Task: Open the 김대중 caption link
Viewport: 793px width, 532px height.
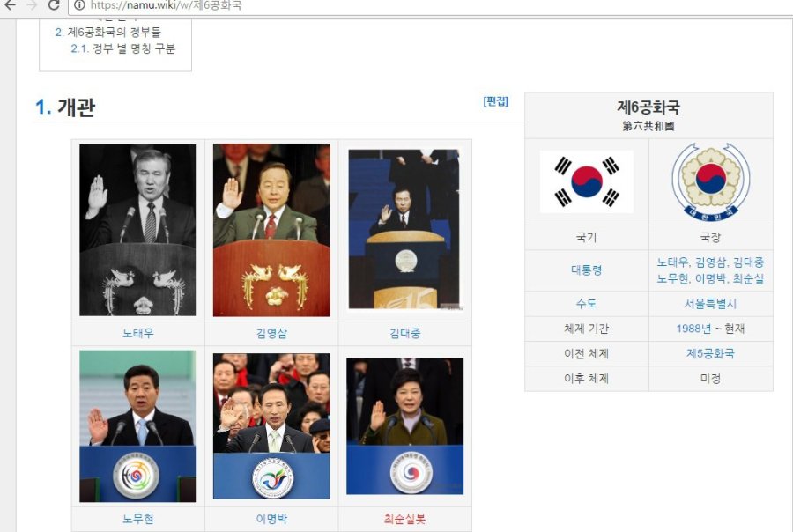Action: coord(404,333)
